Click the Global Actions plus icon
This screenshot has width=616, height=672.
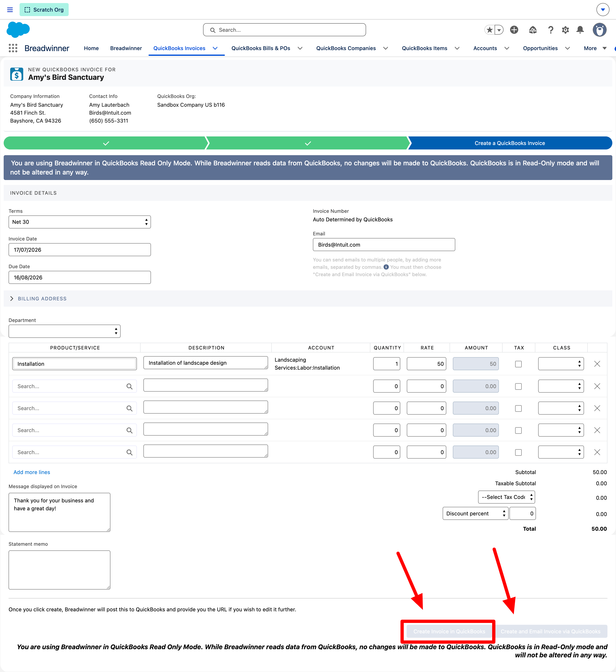(514, 30)
